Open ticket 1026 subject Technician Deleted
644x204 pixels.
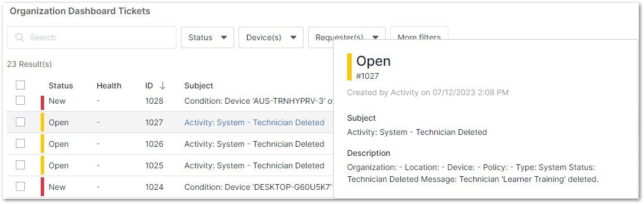pos(254,144)
